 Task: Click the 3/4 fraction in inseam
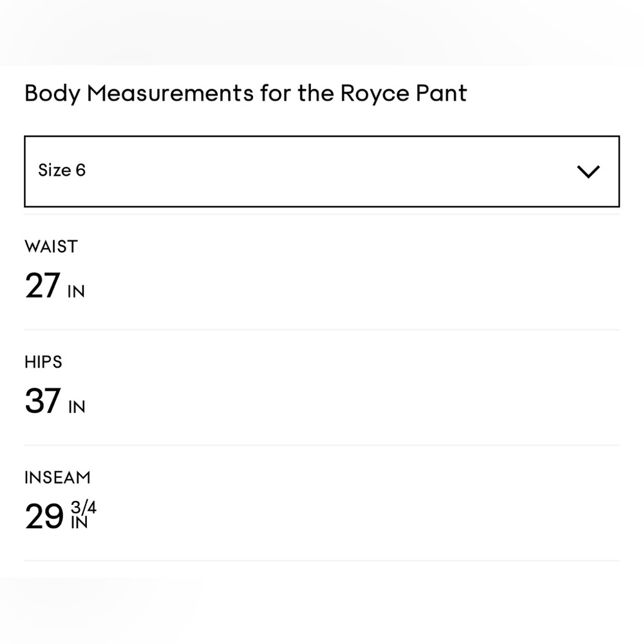(x=83, y=507)
